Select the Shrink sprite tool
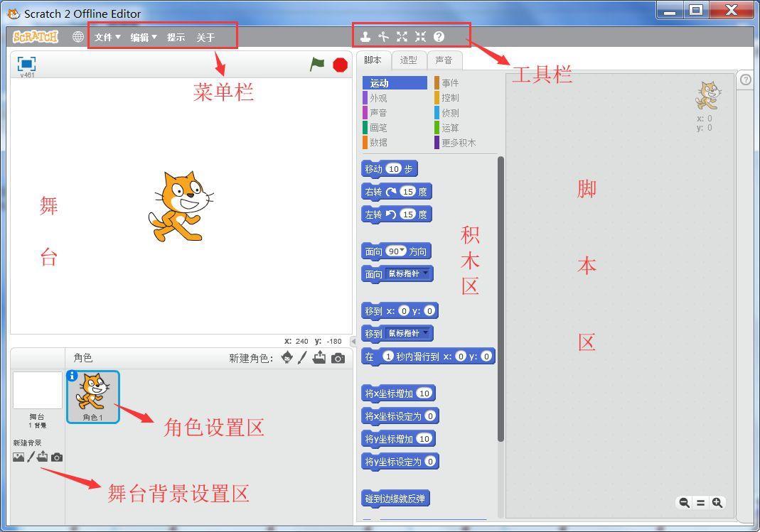 tap(420, 37)
